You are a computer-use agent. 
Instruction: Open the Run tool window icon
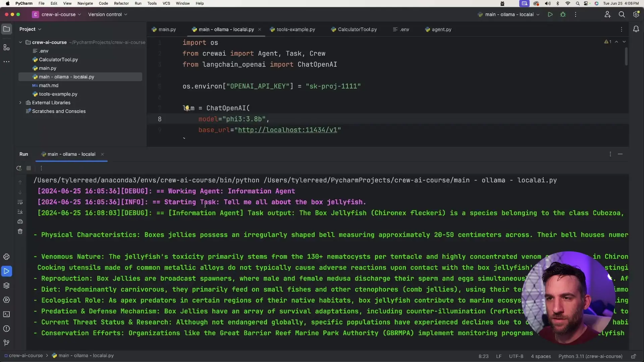point(6,271)
